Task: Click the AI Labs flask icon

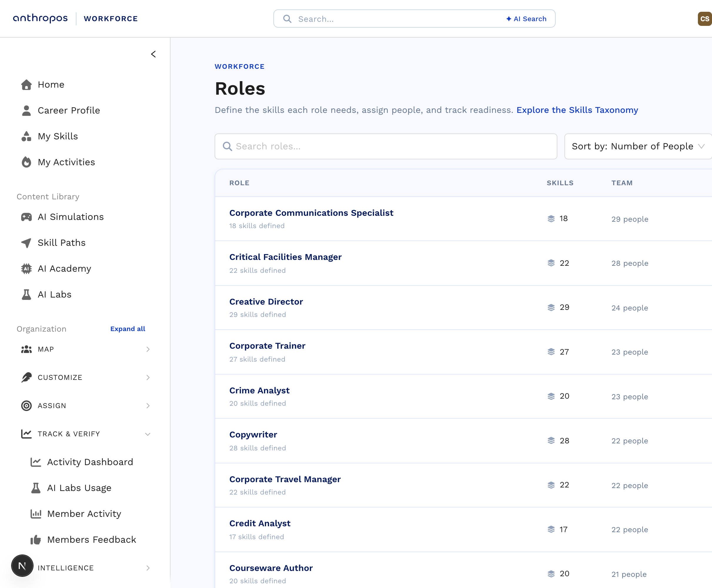Action: (x=26, y=294)
